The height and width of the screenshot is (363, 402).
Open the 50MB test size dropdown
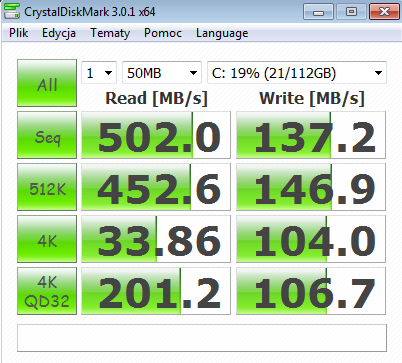[162, 73]
